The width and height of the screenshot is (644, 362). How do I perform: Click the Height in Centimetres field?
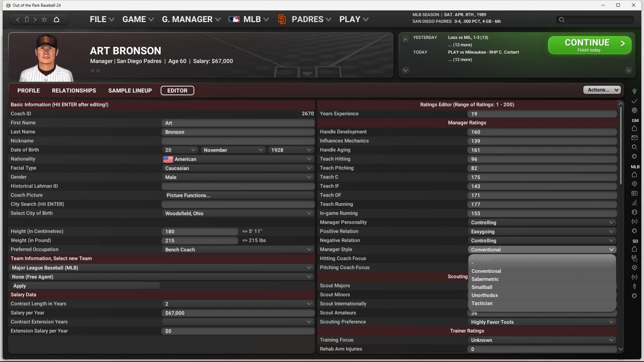click(x=200, y=231)
